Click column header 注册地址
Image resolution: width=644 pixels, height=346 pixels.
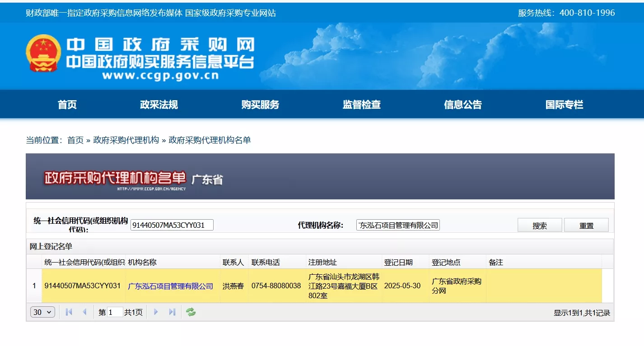pyautogui.click(x=344, y=262)
